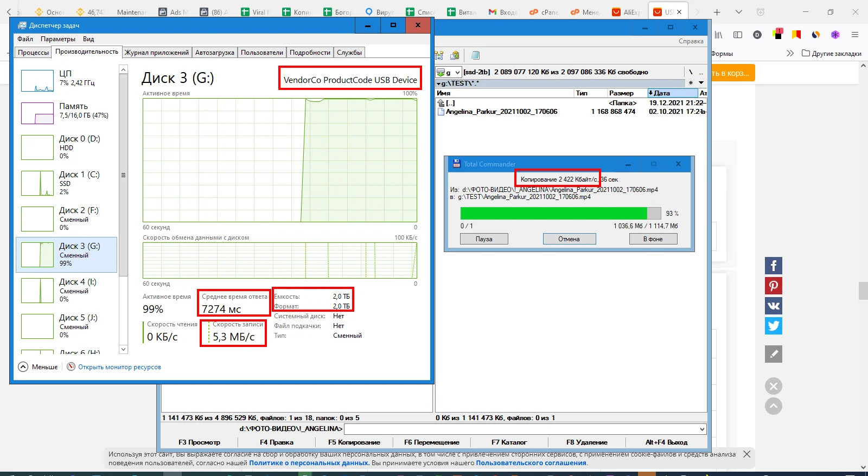The height and width of the screenshot is (476, 868).
Task: Click Twitter share icon on the webpage
Action: tap(774, 326)
